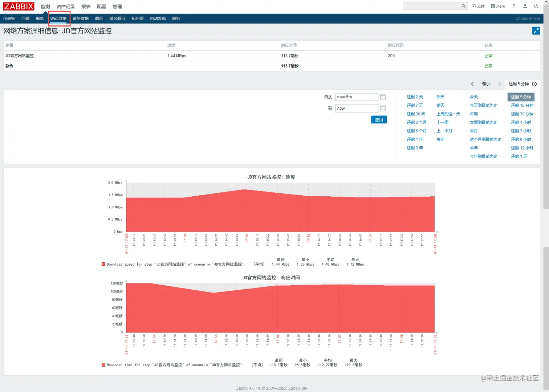
Task: Focus the now To input field
Action: tap(357, 108)
